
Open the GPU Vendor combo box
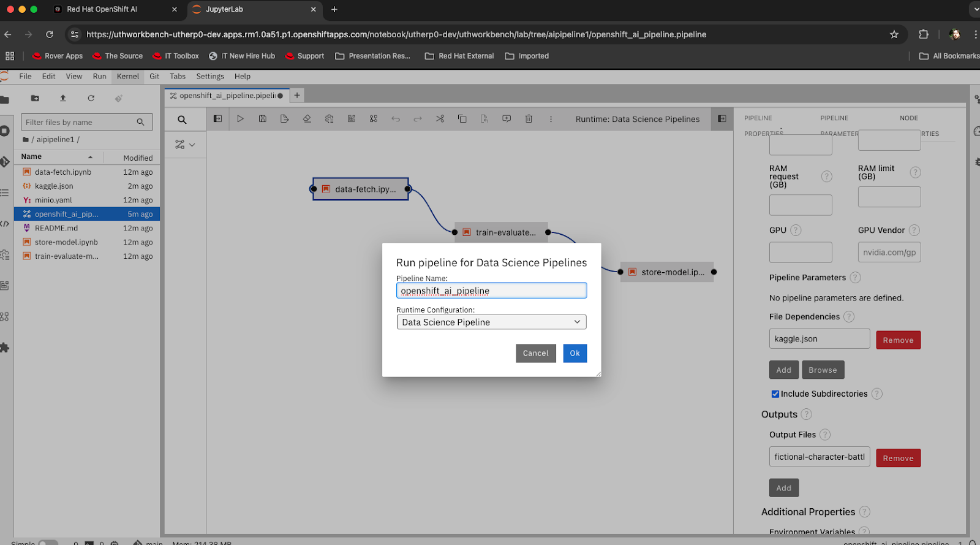point(889,253)
